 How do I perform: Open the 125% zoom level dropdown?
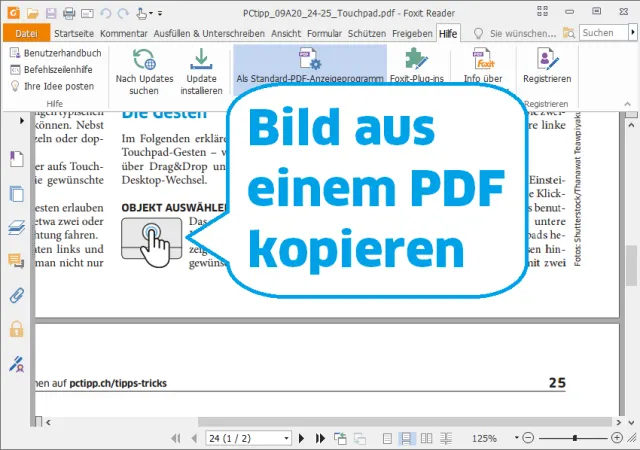coord(517,438)
